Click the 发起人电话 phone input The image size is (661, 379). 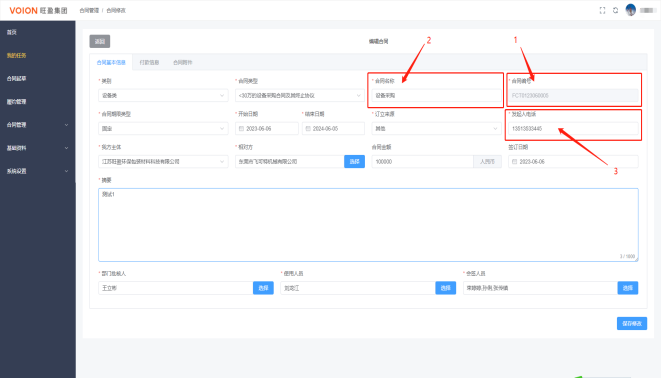point(573,129)
